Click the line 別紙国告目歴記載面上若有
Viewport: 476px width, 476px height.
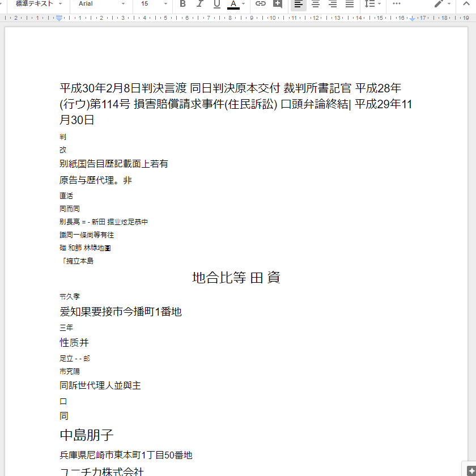tap(113, 164)
